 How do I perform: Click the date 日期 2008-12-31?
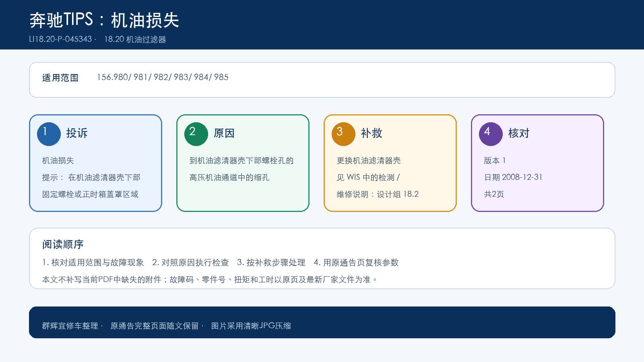point(513,177)
